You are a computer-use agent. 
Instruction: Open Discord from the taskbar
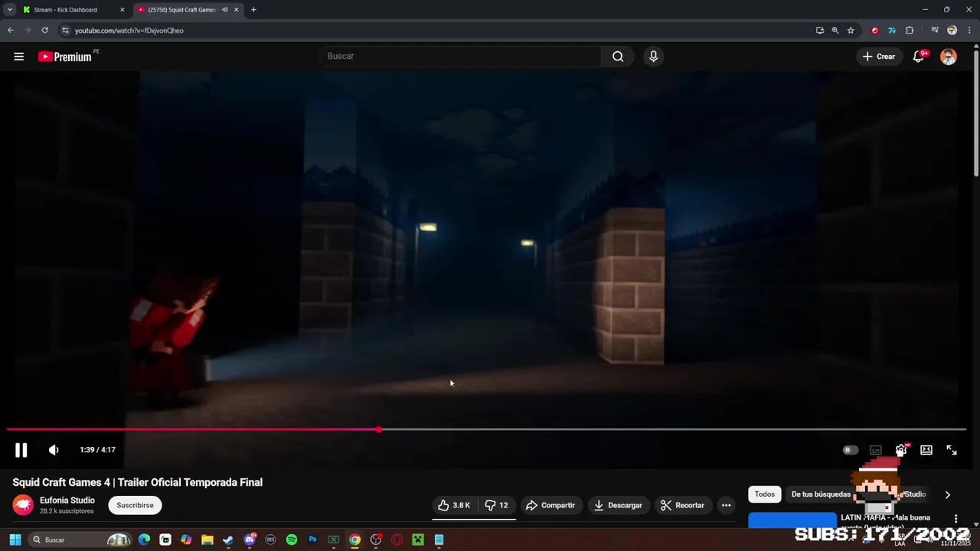pos(250,540)
